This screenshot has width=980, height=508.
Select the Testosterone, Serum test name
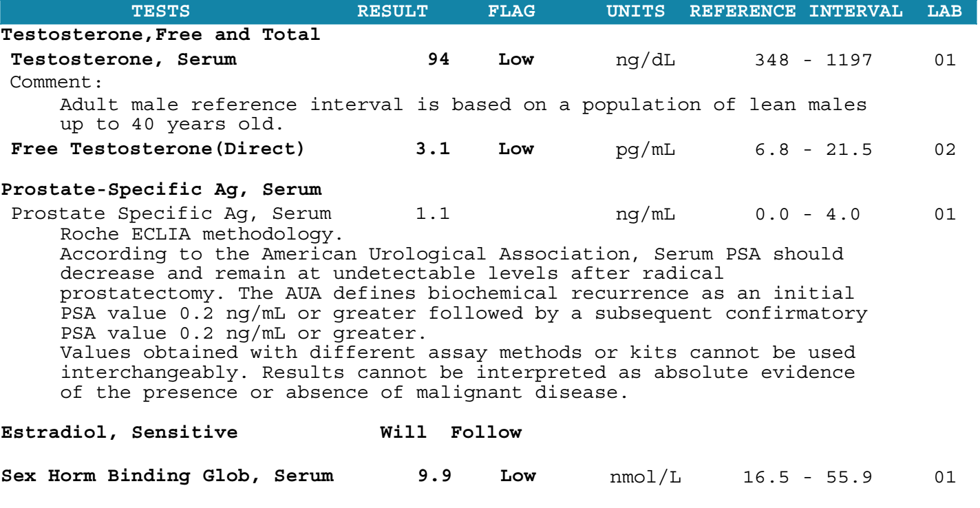point(124,61)
